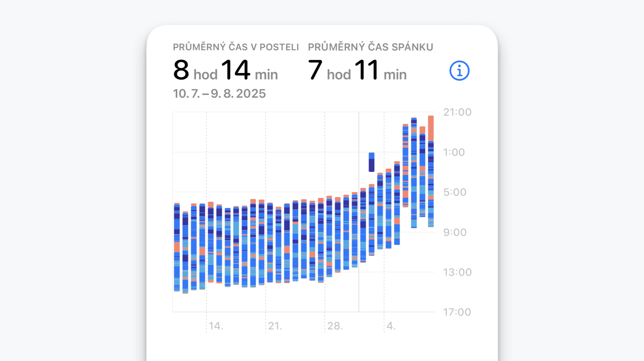
Task: Click the 9:00 time label on y-axis
Action: (x=454, y=232)
